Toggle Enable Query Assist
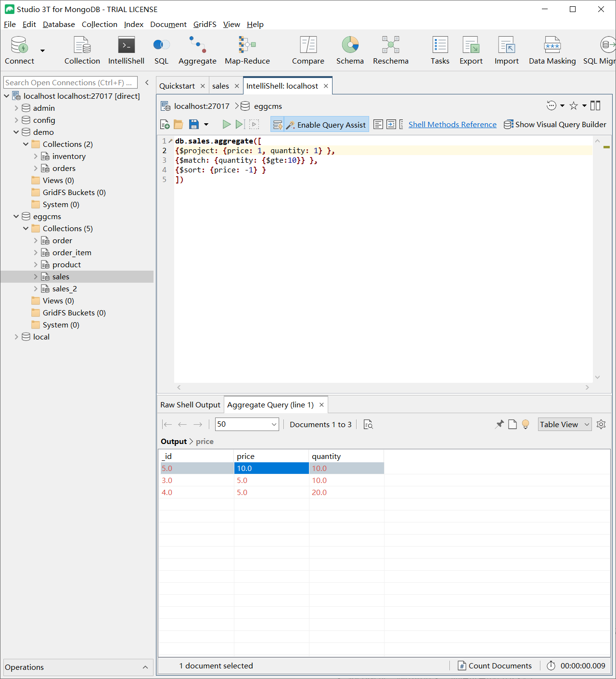The height and width of the screenshot is (679, 616). point(326,125)
